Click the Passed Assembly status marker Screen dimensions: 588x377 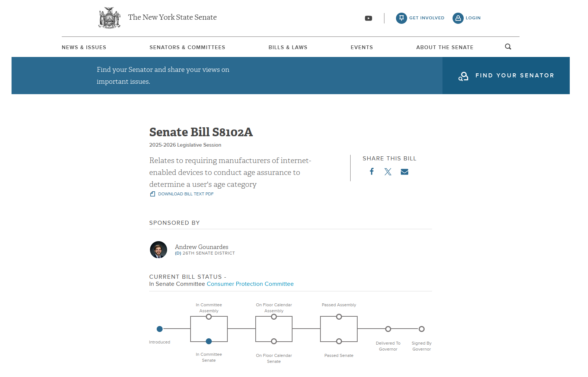click(x=339, y=317)
